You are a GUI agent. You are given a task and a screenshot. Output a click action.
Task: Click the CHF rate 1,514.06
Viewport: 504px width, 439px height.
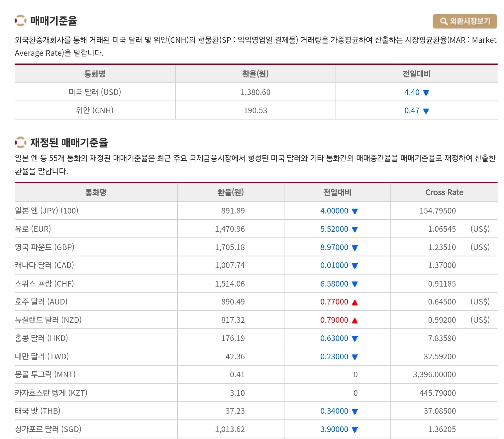point(230,284)
